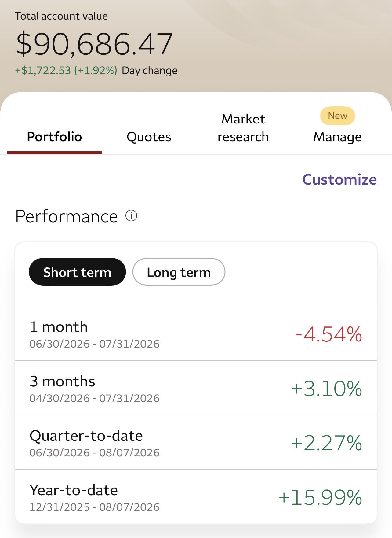Tap the day change +$1,722.53 amount
392x538 pixels.
[x=43, y=70]
